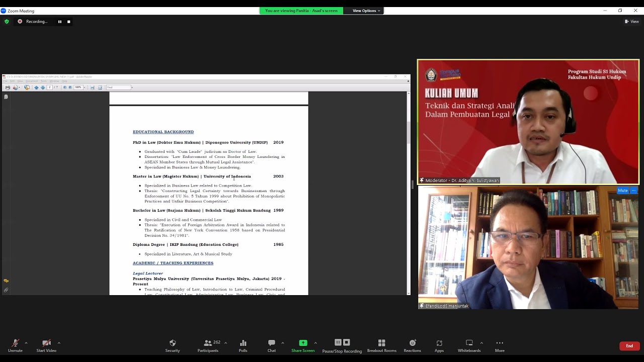The width and height of the screenshot is (644, 362).
Task: Open Breakout Rooms
Action: (x=382, y=345)
